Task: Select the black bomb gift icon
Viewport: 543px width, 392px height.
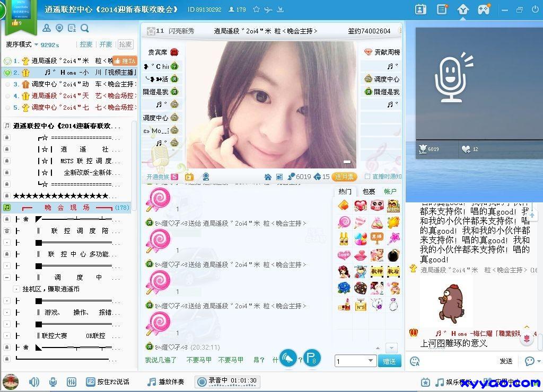Action: click(393, 255)
